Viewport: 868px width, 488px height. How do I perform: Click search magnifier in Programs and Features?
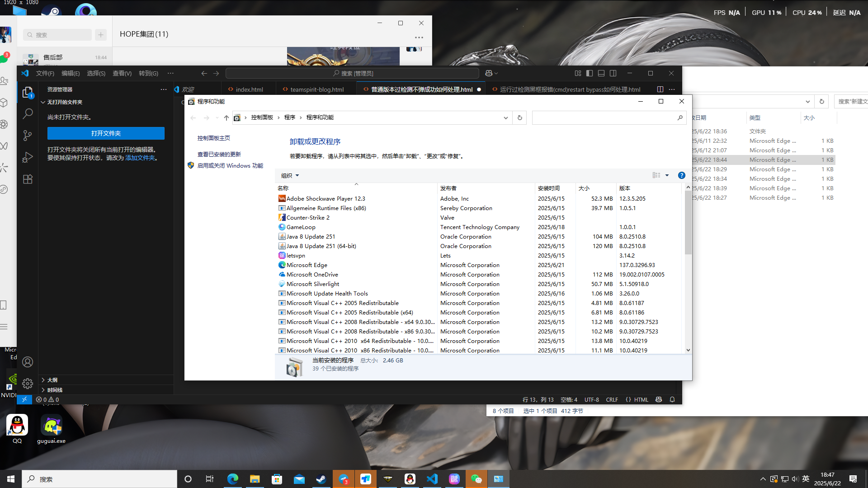[x=680, y=117]
